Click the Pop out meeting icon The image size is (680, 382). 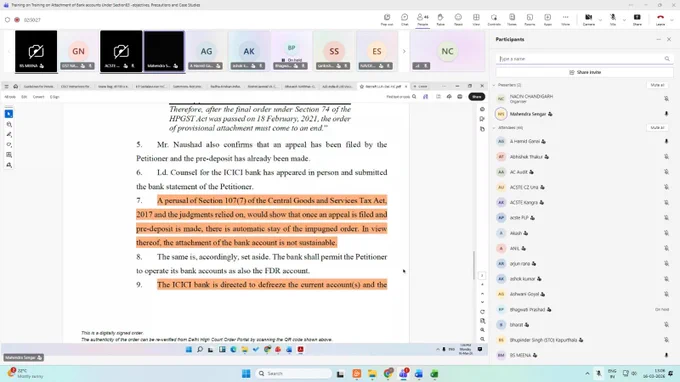(387, 19)
